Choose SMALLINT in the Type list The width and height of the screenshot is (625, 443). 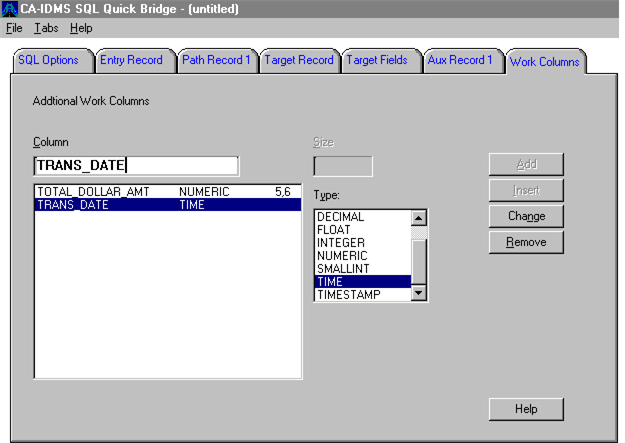pos(363,269)
